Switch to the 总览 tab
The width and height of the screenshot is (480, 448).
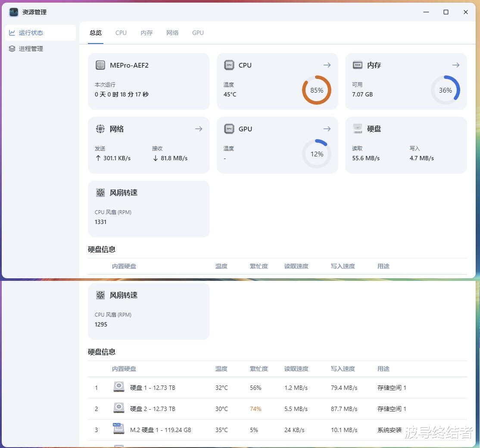point(96,33)
